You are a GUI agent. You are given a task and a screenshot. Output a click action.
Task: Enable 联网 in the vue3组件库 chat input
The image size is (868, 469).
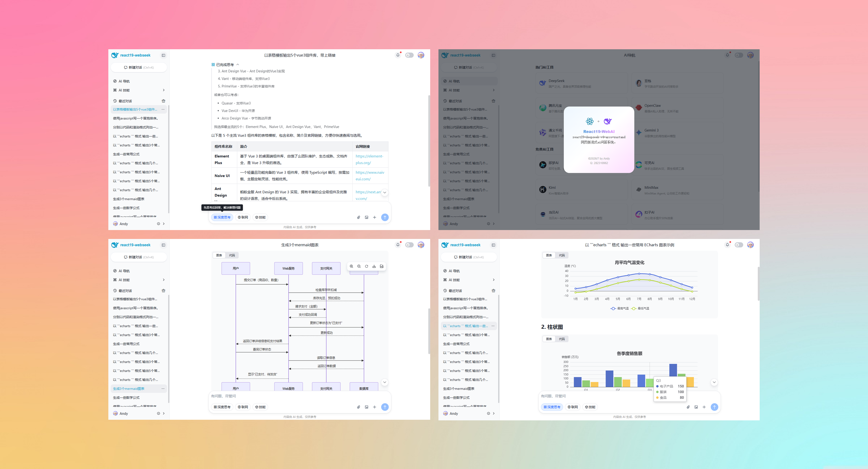click(243, 217)
